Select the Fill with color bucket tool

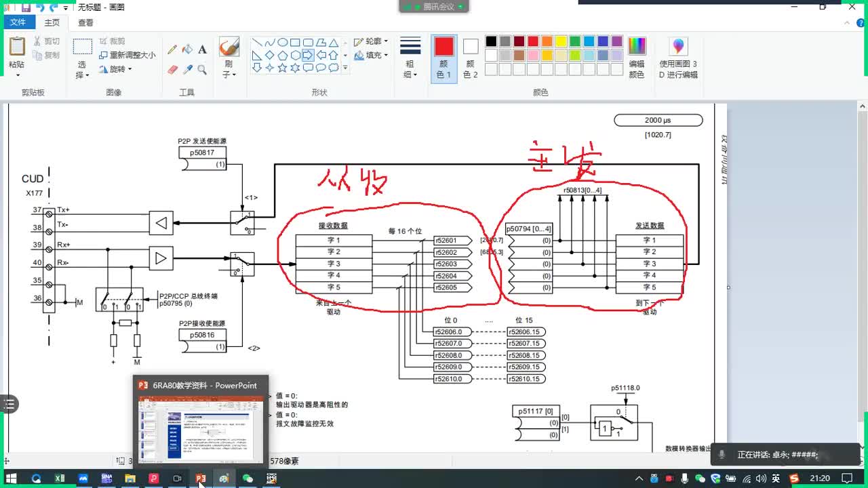[187, 49]
